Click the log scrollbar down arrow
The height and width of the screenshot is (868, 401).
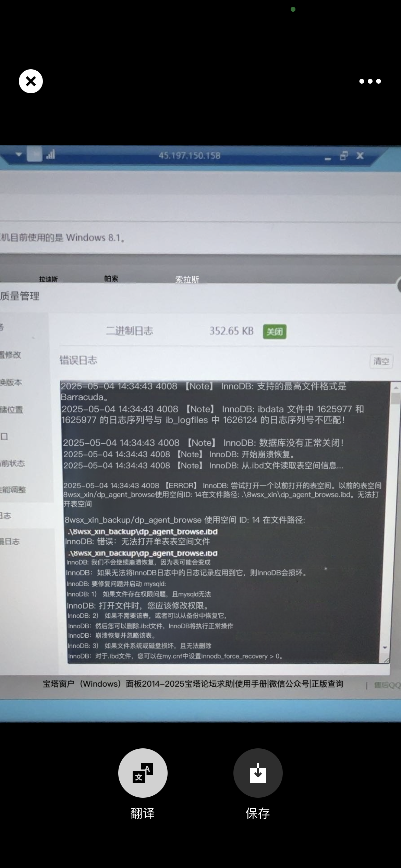385,648
